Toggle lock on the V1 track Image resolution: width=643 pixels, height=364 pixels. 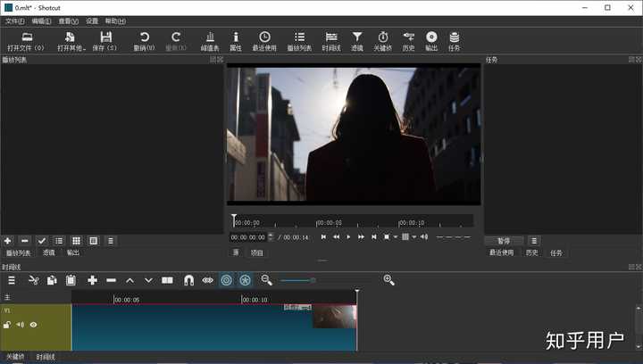click(x=7, y=325)
